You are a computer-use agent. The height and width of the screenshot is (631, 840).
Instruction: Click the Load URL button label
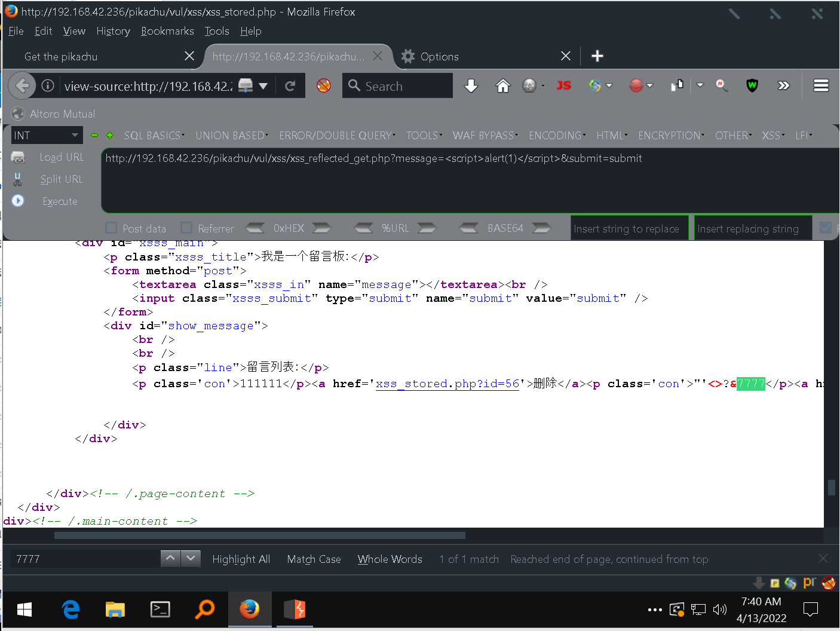click(x=62, y=157)
